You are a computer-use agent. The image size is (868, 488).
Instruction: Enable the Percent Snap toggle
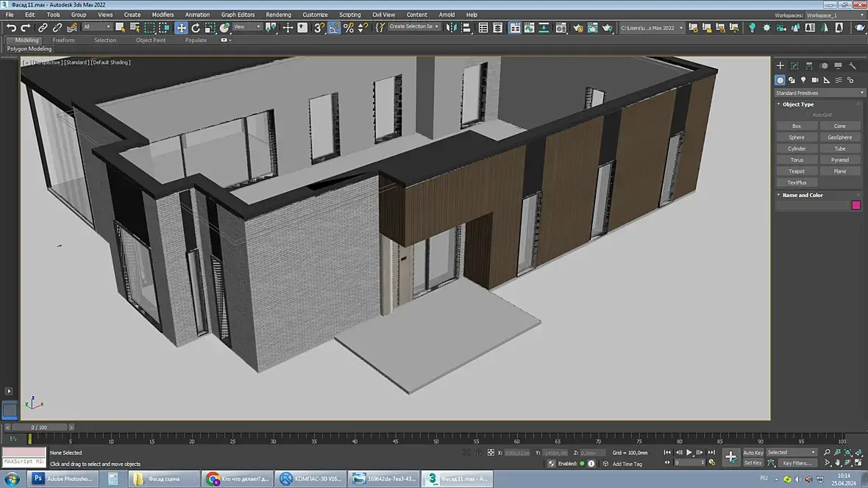(x=349, y=28)
